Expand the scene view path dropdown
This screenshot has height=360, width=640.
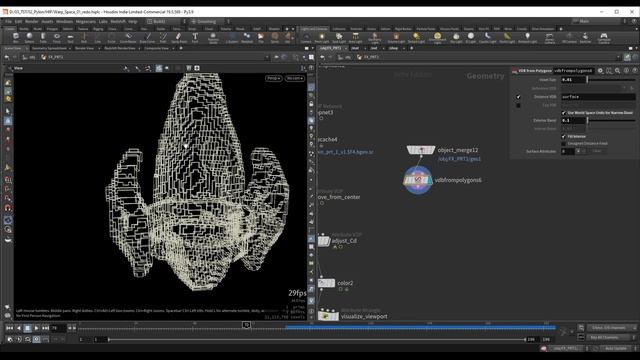267,57
